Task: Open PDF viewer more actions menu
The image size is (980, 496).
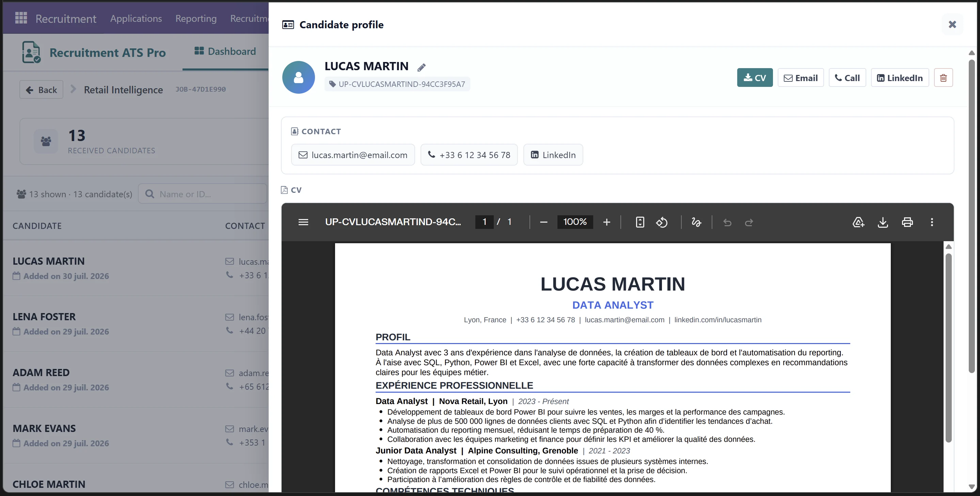Action: point(932,222)
